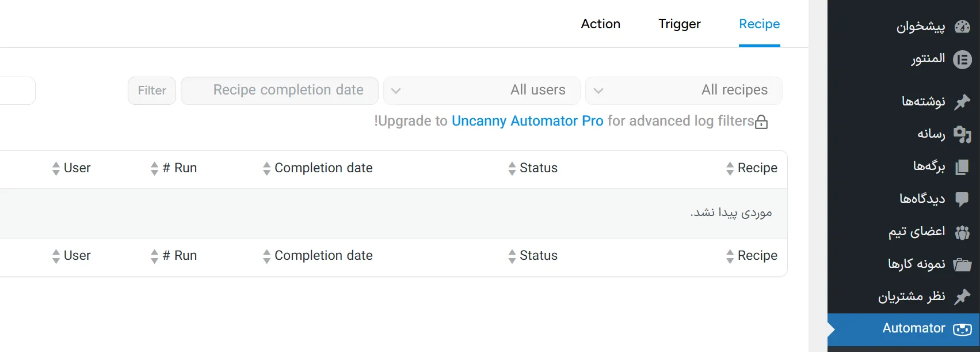Click the portfolio folder icon
This screenshot has height=352, width=980.
[962, 264]
